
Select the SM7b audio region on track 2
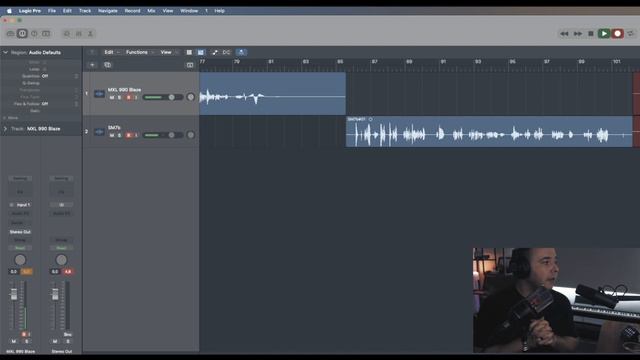(489, 132)
